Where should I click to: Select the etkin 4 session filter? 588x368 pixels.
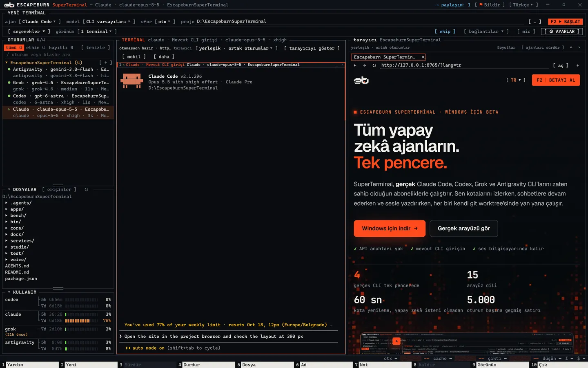[x=36, y=47]
